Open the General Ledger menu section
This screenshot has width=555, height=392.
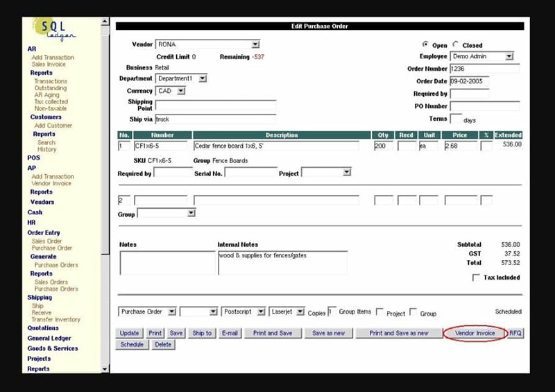pyautogui.click(x=49, y=338)
